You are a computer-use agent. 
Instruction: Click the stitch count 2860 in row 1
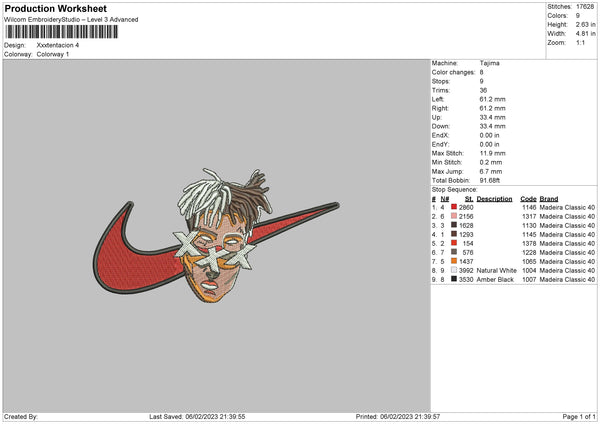(x=466, y=207)
